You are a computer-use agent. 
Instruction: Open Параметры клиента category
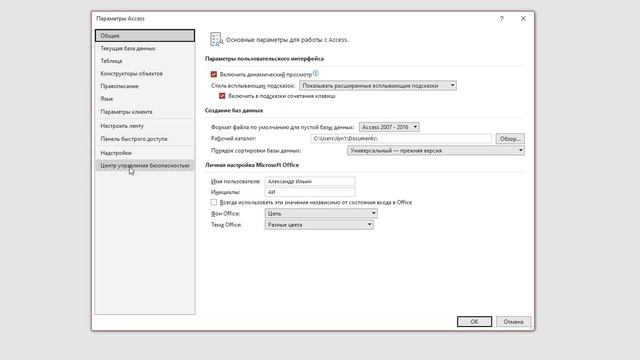point(145,112)
